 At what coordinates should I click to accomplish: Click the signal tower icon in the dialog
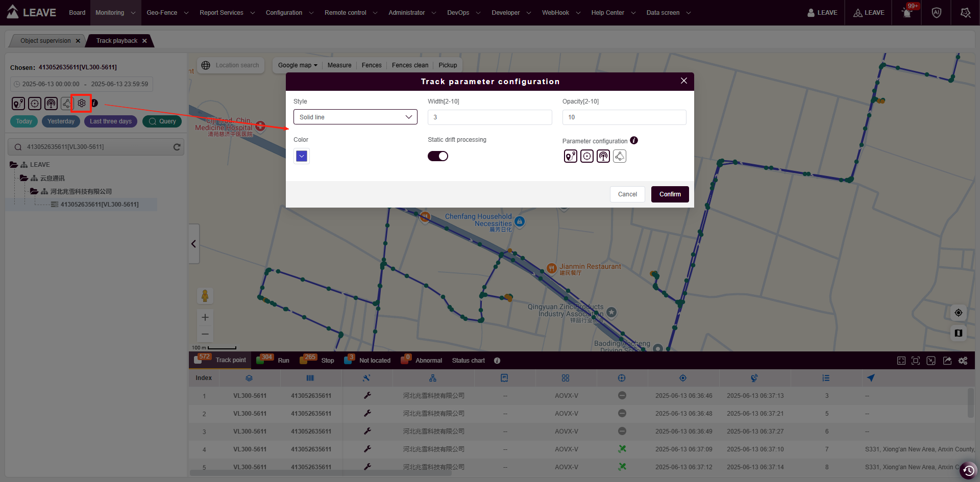click(603, 156)
